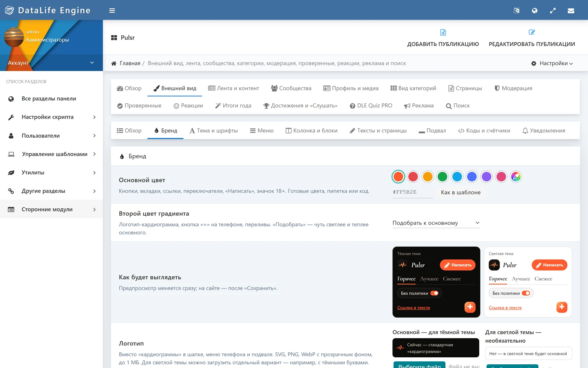Expand the Аккаунт section chevron

tap(92, 63)
